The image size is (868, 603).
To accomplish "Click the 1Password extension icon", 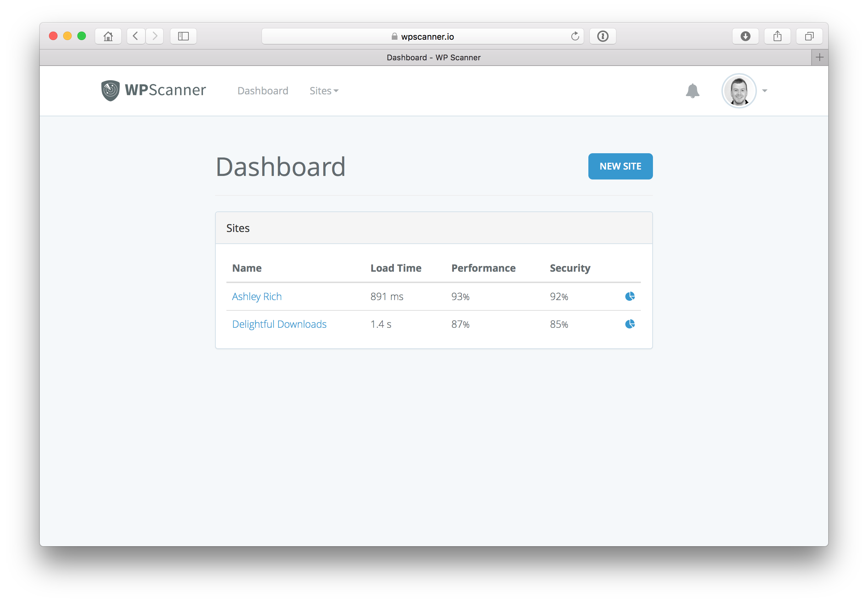I will [x=603, y=36].
